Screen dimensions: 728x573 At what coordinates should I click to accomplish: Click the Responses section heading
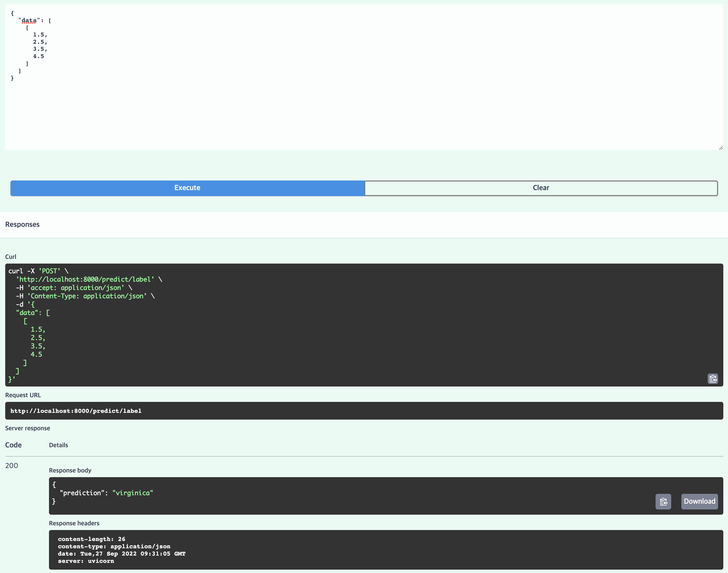point(22,225)
